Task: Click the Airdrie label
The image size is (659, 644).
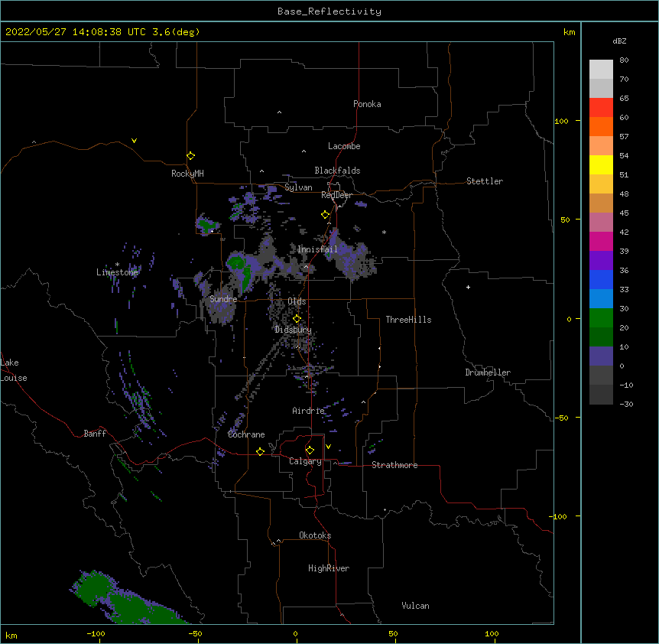Action: pos(308,411)
